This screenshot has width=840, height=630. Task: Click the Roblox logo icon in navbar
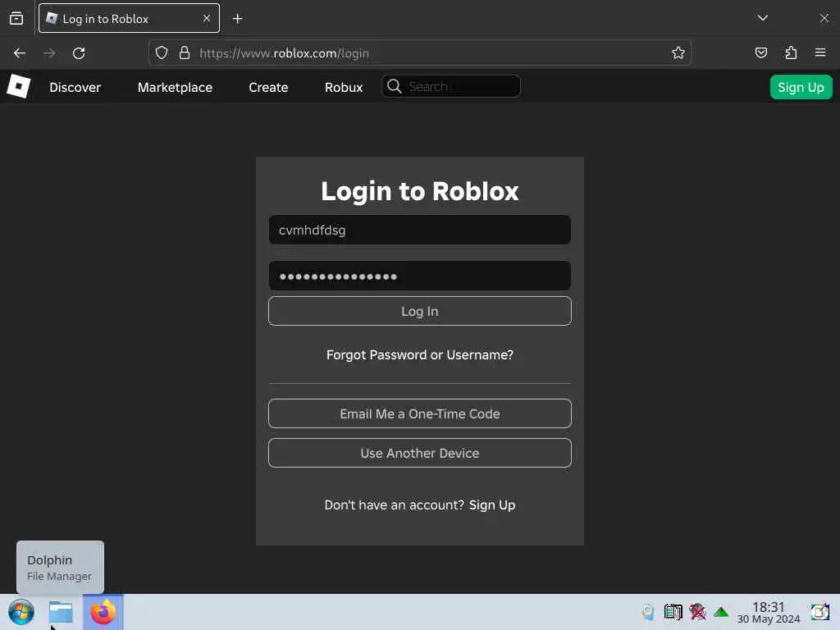(18, 86)
